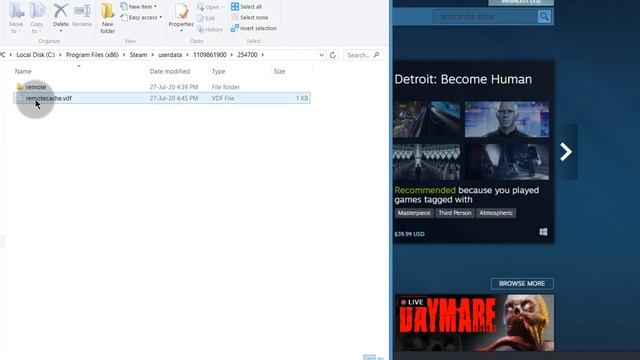Open Detroit: Become Human title
Screen dimensions: 640x360
[463, 79]
